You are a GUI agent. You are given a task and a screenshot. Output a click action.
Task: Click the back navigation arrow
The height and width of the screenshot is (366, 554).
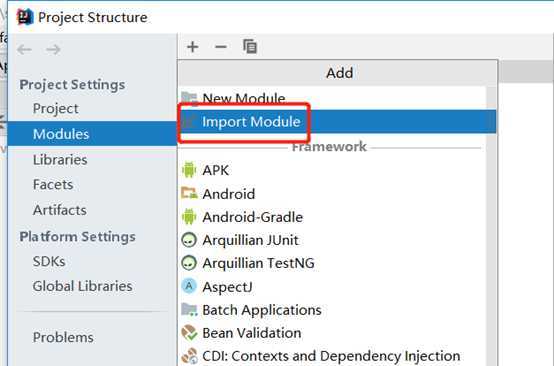24,49
